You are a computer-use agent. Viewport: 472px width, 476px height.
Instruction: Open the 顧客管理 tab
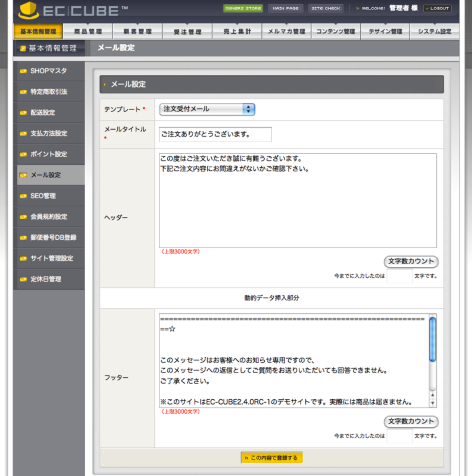(x=138, y=32)
